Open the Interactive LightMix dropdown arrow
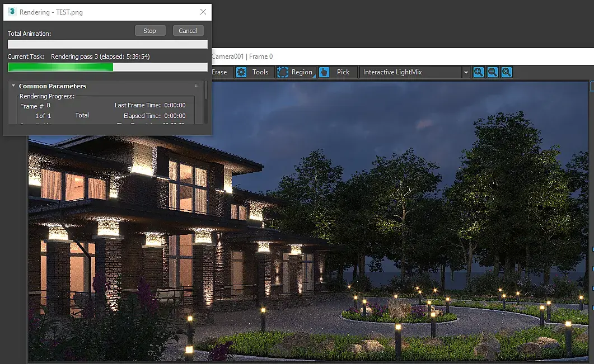 [466, 72]
